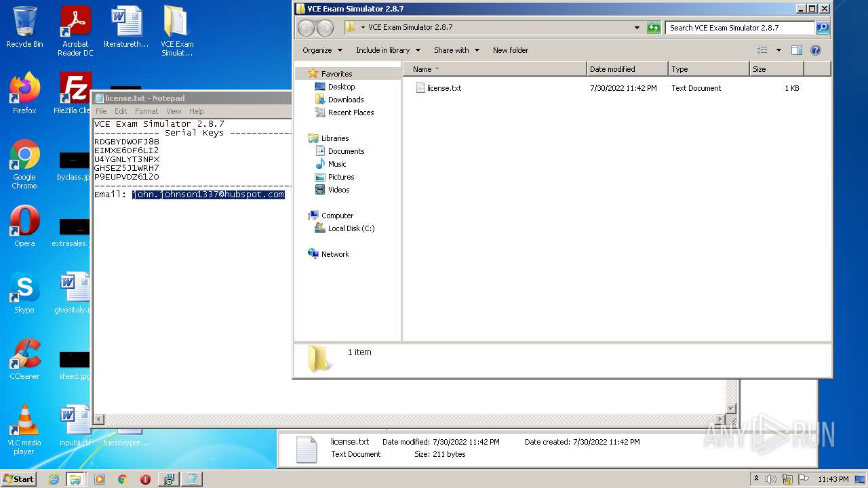
Task: Open the Share with dropdown
Action: (456, 50)
